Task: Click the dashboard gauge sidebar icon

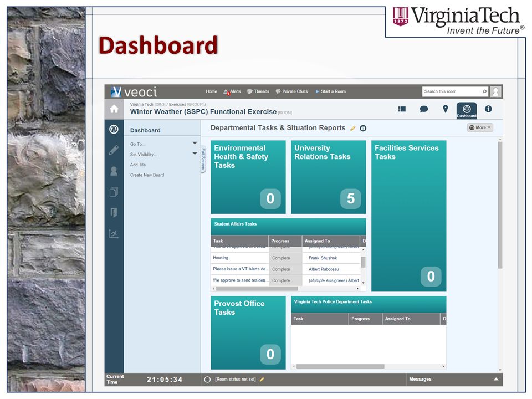Action: (x=114, y=129)
